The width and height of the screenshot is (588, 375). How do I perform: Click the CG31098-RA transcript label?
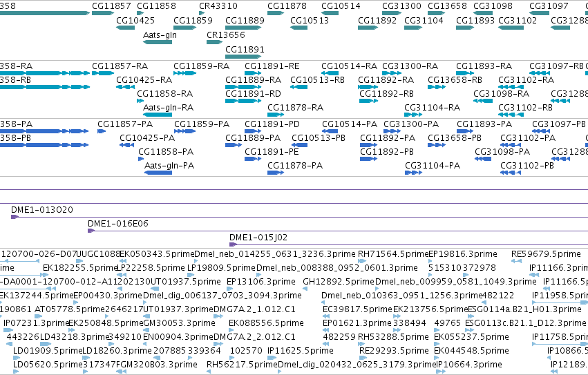[502, 94]
